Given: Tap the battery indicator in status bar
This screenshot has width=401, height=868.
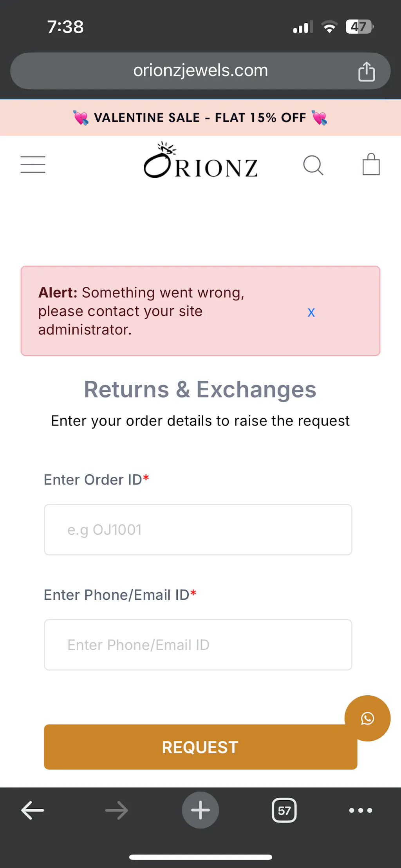Looking at the screenshot, I should coord(359,27).
